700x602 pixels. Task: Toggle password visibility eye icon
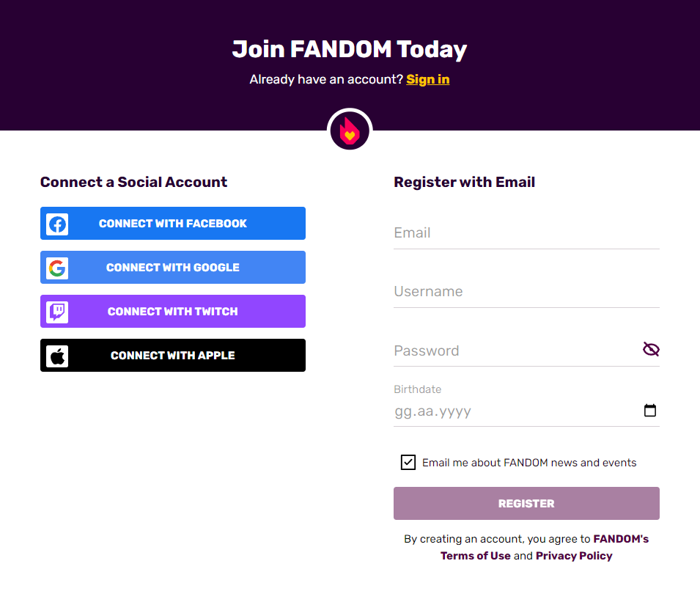point(651,350)
